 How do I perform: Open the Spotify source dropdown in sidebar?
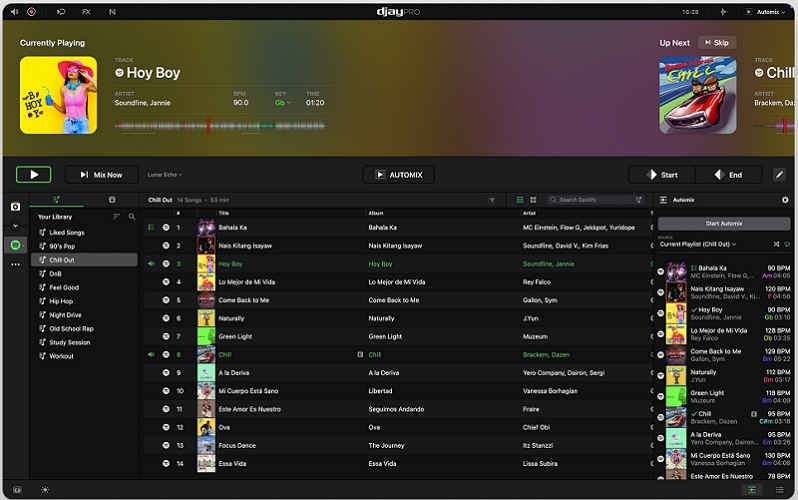(x=17, y=245)
